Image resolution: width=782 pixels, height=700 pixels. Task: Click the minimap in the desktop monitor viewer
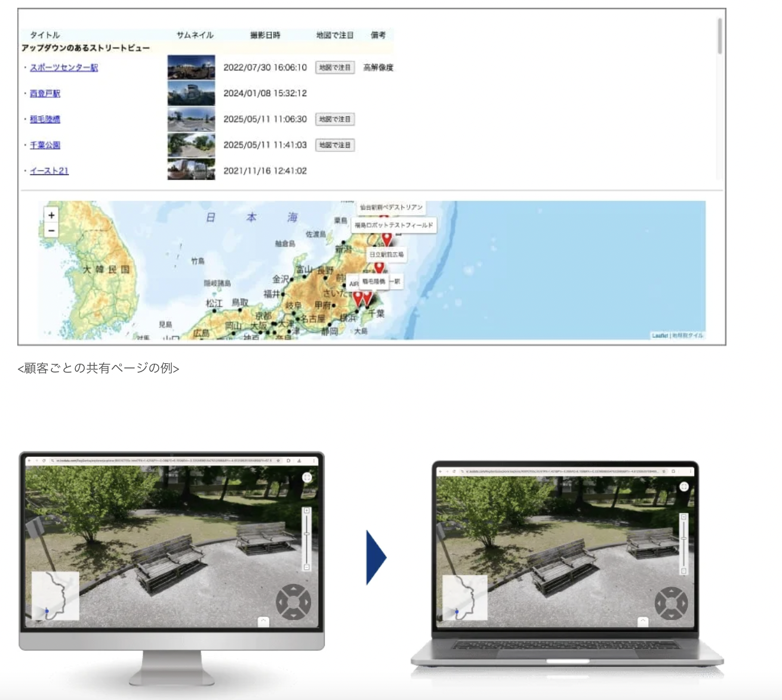coord(56,595)
